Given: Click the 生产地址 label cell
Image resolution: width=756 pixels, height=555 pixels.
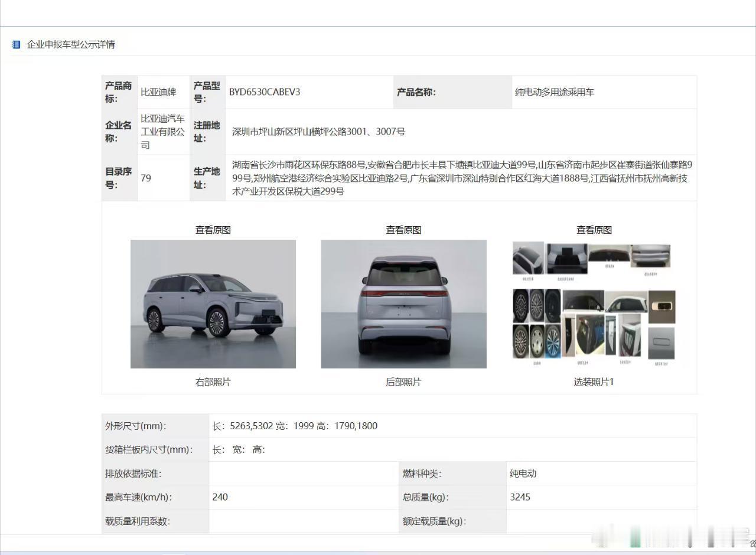Looking at the screenshot, I should pos(207,178).
